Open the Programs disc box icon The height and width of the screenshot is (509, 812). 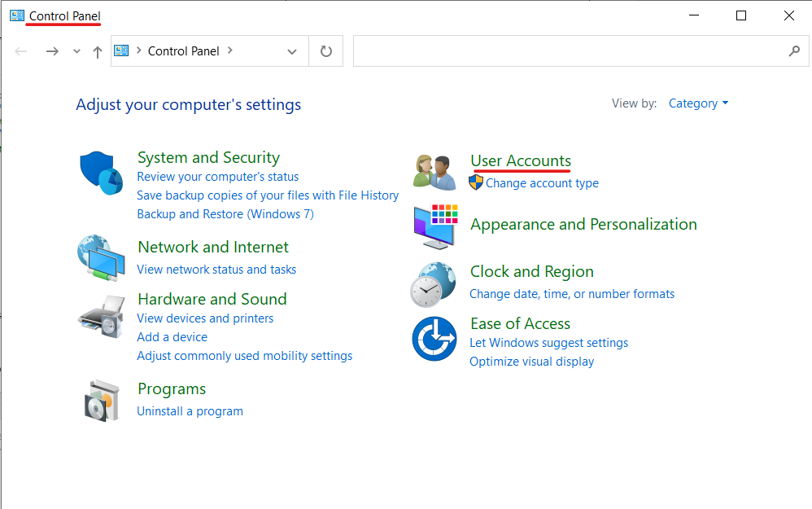click(103, 400)
